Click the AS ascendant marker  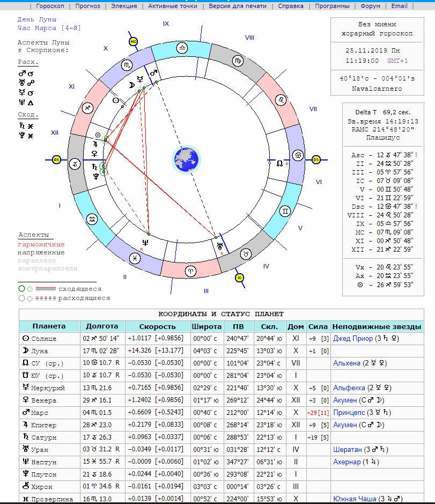pos(56,159)
